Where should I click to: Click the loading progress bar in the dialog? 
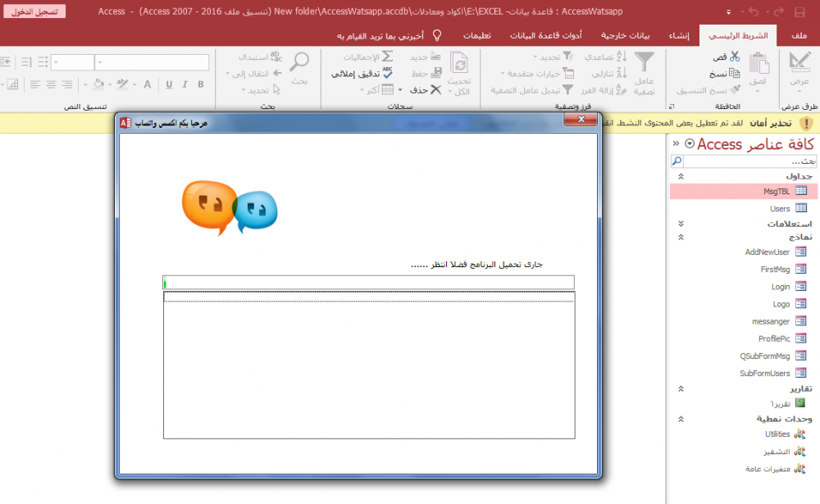coord(369,283)
